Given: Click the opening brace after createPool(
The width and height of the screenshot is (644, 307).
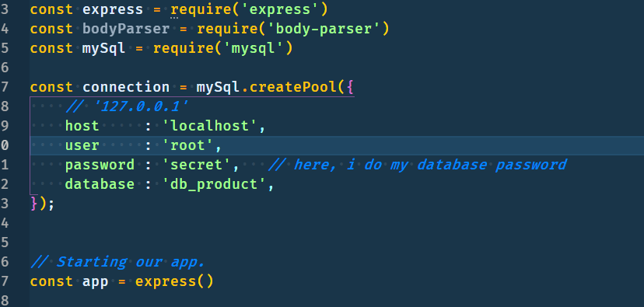Looking at the screenshot, I should pyautogui.click(x=349, y=87).
